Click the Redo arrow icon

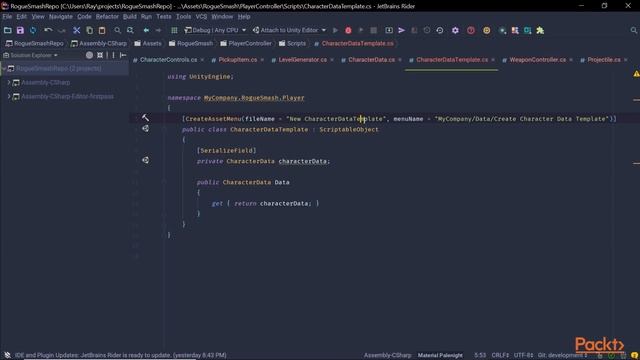(61, 30)
